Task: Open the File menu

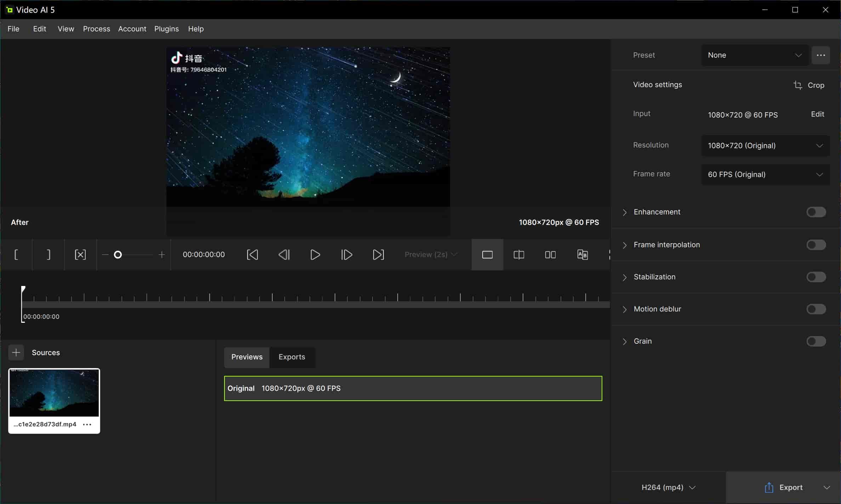Action: pyautogui.click(x=13, y=29)
